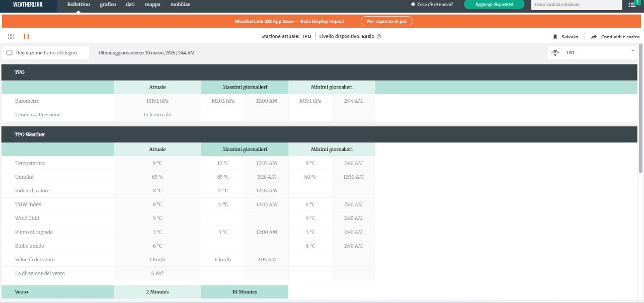Select the 10 Minutes wind column
Screen dimensions: 644x303
point(245,292)
